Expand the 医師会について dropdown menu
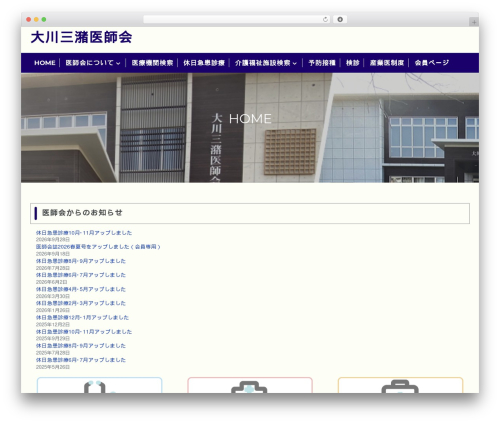This screenshot has height=423, width=500. click(93, 63)
